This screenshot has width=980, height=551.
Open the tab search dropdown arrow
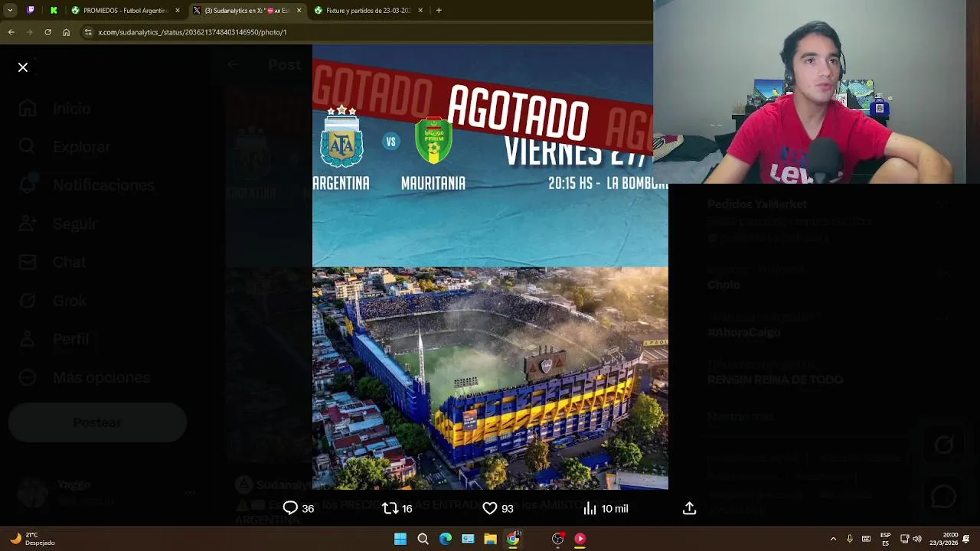tap(10, 11)
